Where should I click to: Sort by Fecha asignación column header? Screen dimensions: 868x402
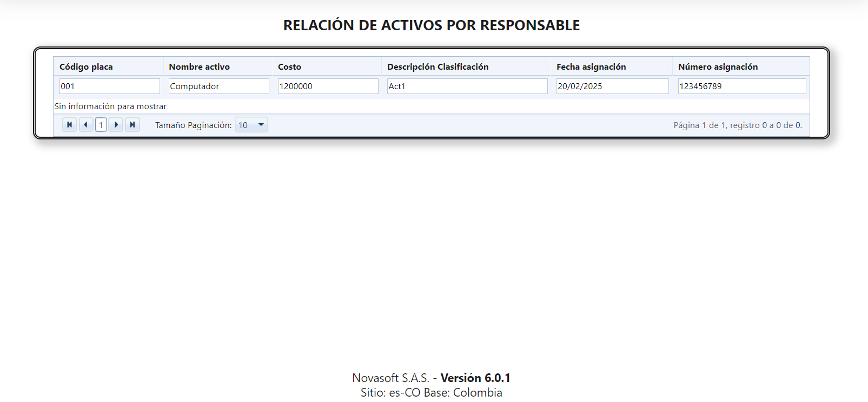coord(591,66)
